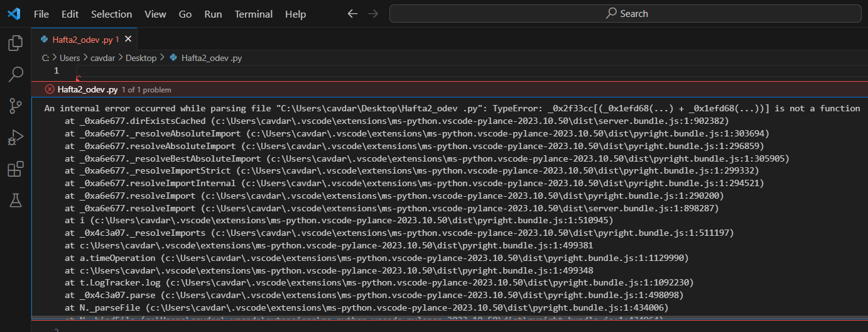Place cursor in editor line 1
The width and height of the screenshot is (868, 332).
click(x=471, y=70)
